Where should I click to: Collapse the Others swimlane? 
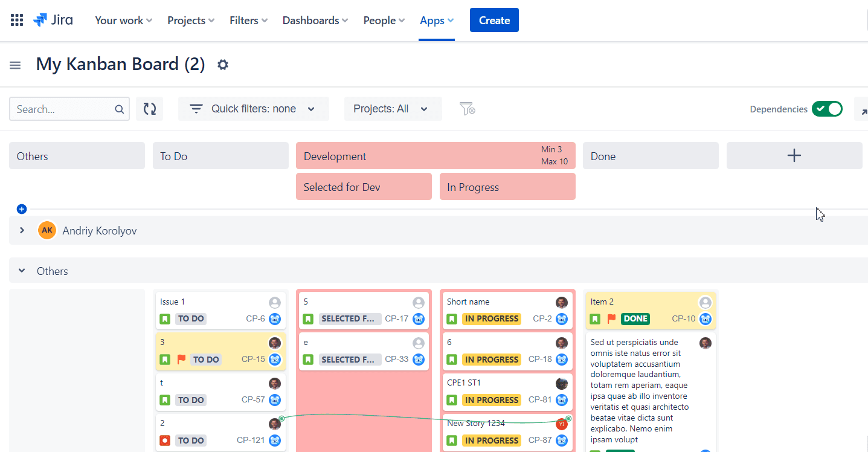pos(22,271)
